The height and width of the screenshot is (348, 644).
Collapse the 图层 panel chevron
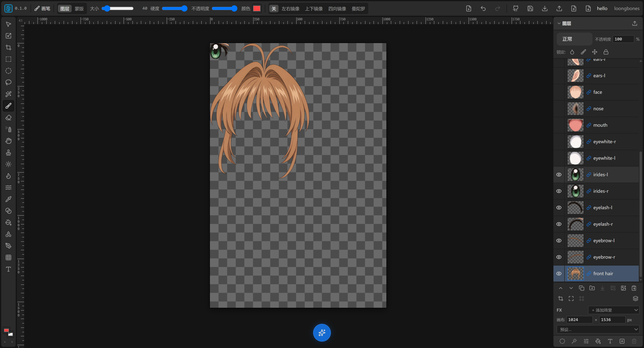pyautogui.click(x=559, y=23)
